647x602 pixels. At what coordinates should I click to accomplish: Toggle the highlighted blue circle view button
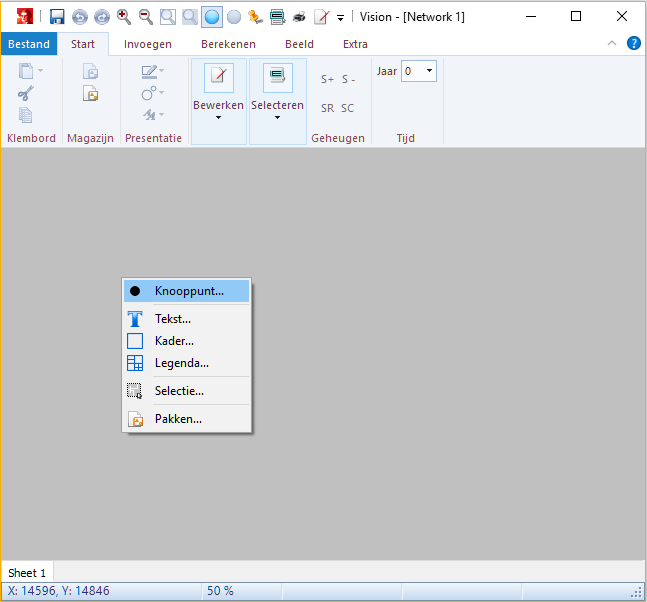click(x=211, y=17)
